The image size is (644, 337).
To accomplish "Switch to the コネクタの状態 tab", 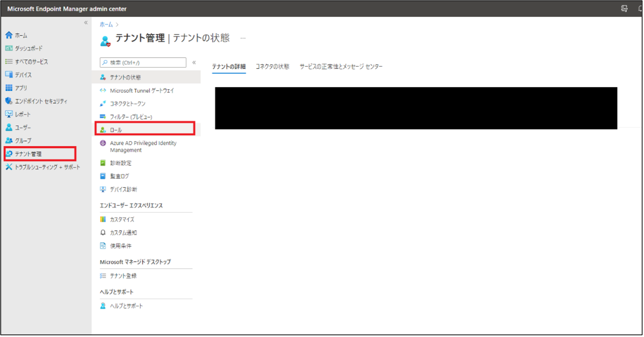I will [273, 67].
